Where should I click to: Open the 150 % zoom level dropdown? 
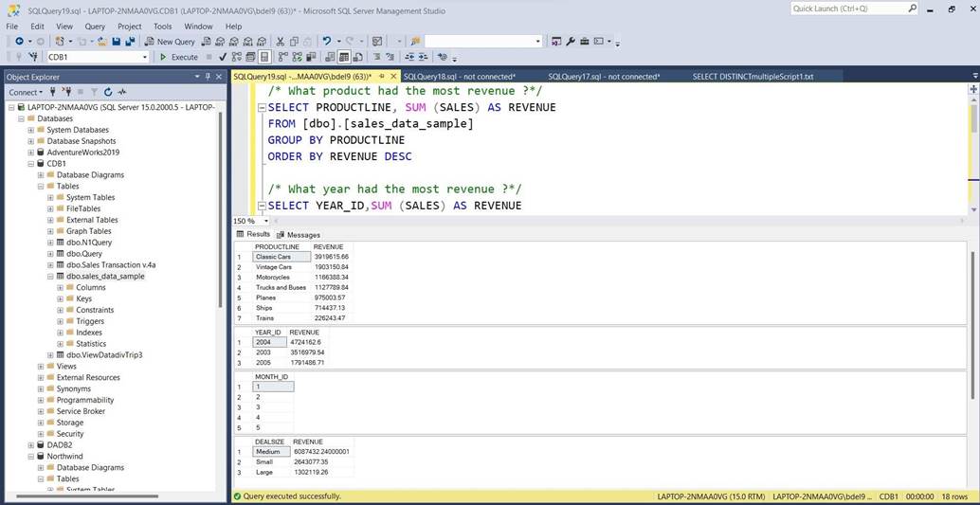[x=266, y=221]
